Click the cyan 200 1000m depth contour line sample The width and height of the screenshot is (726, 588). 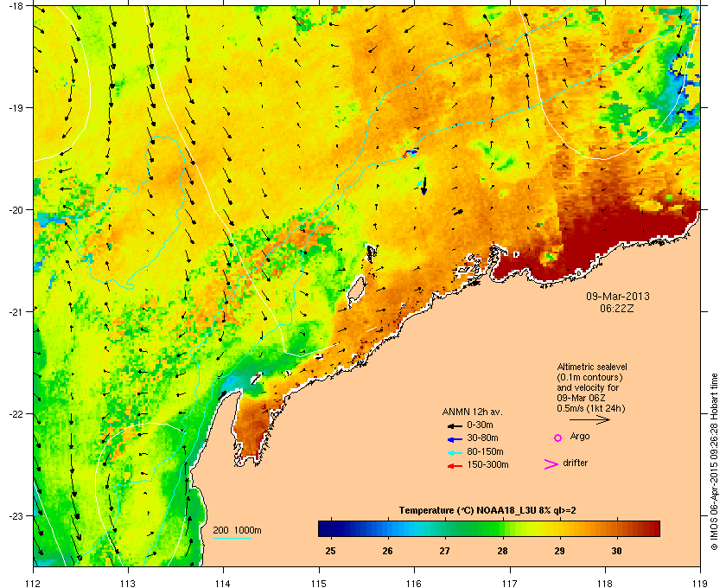click(232, 539)
